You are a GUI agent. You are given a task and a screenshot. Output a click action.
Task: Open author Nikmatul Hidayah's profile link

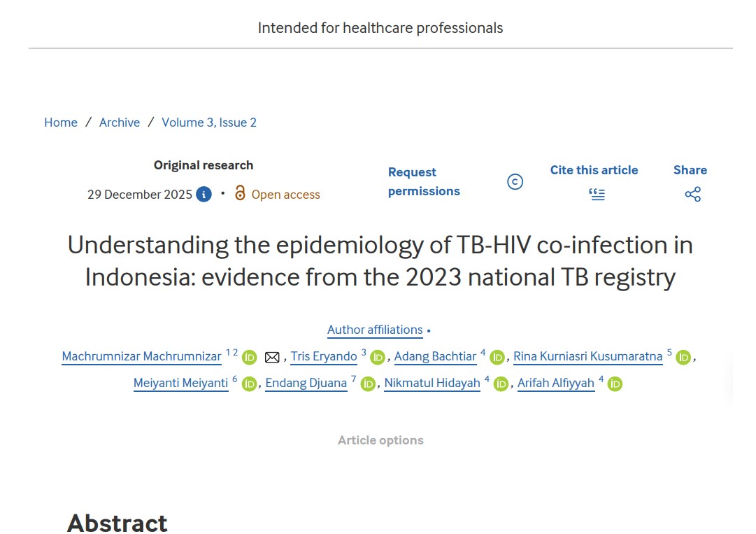tap(432, 382)
